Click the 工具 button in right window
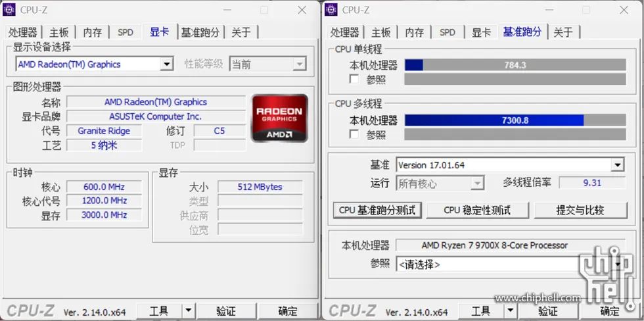The image size is (644, 321). (480, 310)
